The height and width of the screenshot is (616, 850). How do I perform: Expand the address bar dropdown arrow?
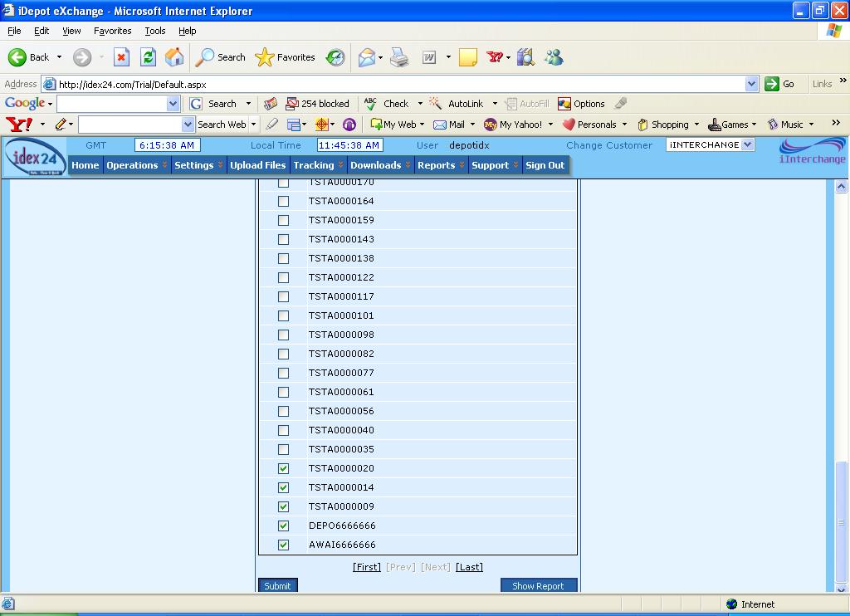751,84
